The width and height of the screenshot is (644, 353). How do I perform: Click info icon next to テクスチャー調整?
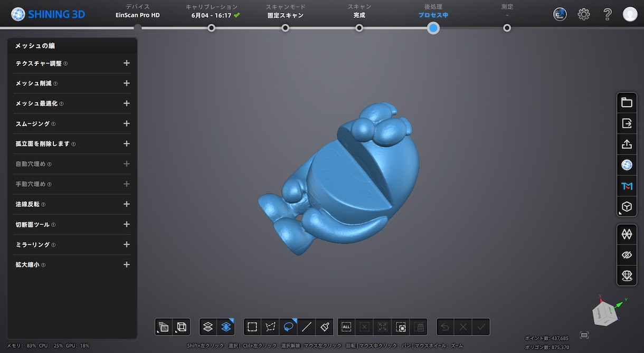[65, 63]
